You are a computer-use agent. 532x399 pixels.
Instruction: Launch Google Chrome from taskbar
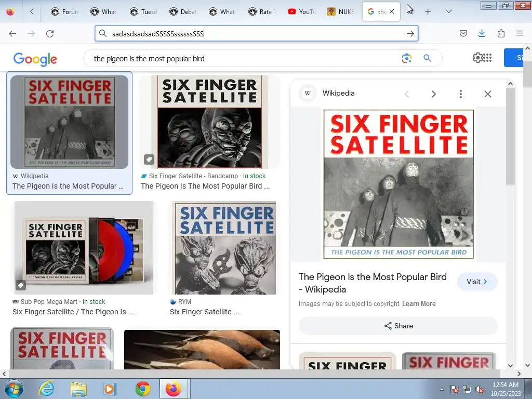[143, 389]
